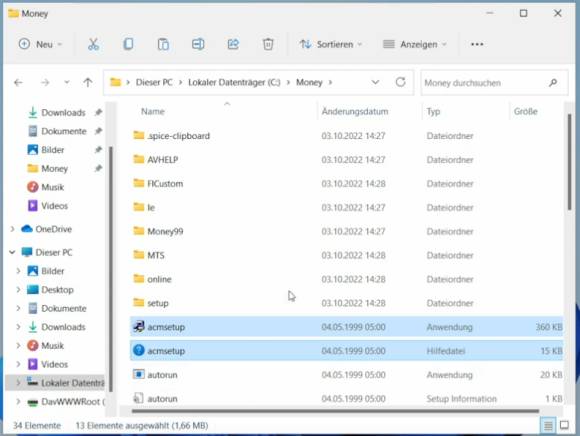Open the three-dots more options menu
This screenshot has width=580, height=436.
pyautogui.click(x=477, y=44)
